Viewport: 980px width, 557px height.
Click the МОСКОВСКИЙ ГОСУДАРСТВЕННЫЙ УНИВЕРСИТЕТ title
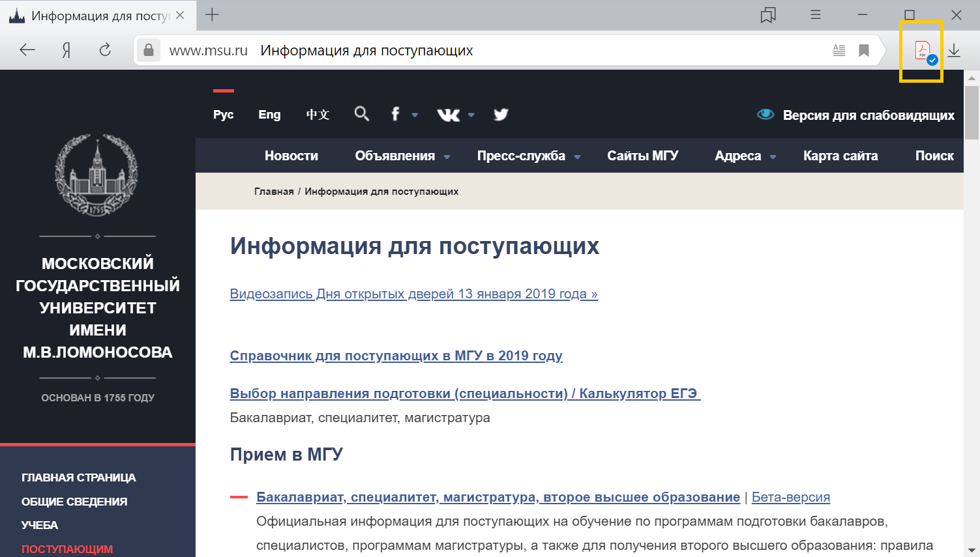(98, 307)
